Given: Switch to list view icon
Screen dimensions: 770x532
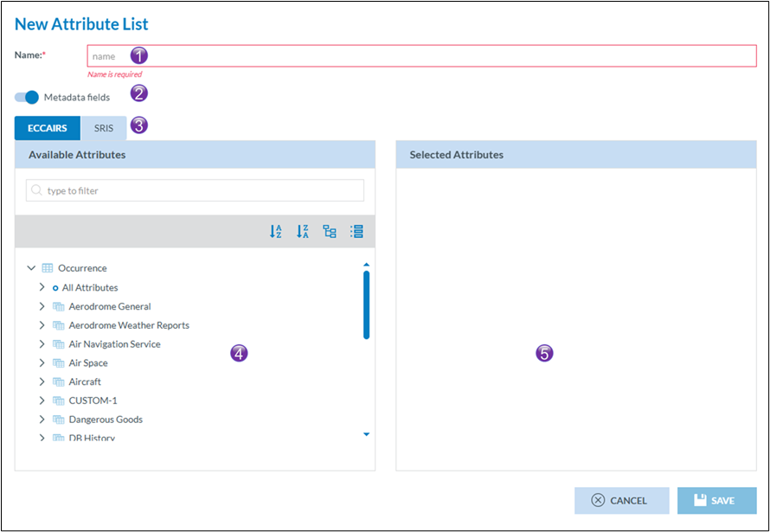Looking at the screenshot, I should point(356,232).
